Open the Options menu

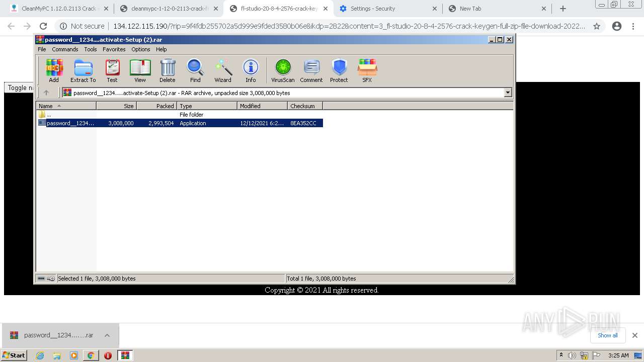[141, 49]
